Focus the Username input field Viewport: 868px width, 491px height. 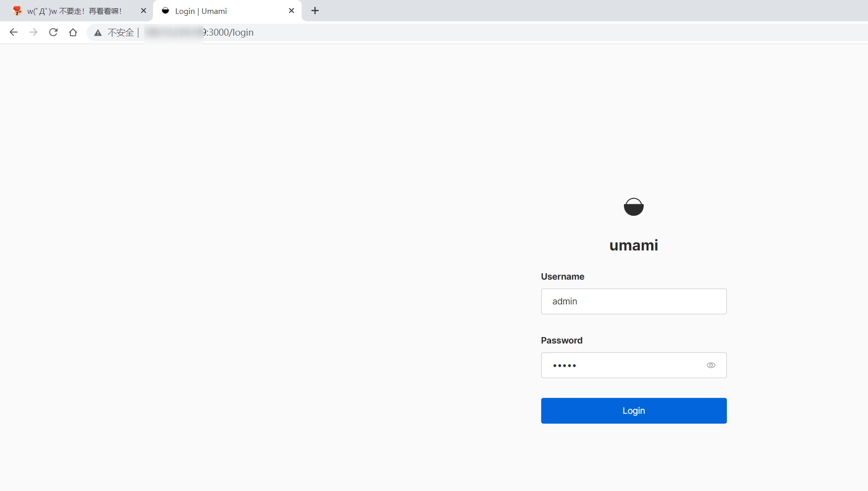point(634,301)
